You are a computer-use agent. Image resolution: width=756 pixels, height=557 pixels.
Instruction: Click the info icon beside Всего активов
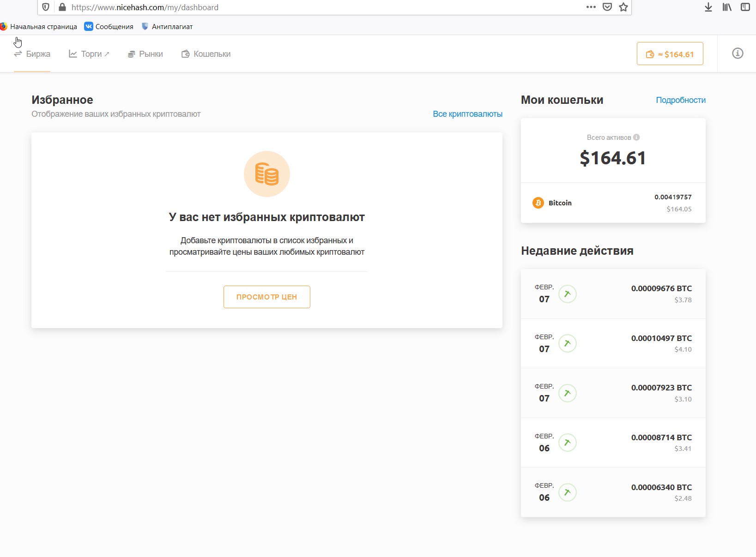click(x=636, y=138)
